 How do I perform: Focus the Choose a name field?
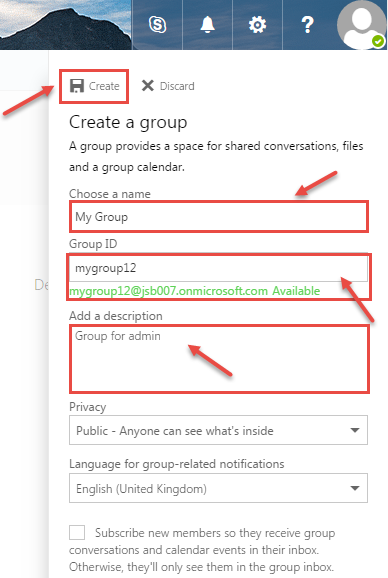219,217
